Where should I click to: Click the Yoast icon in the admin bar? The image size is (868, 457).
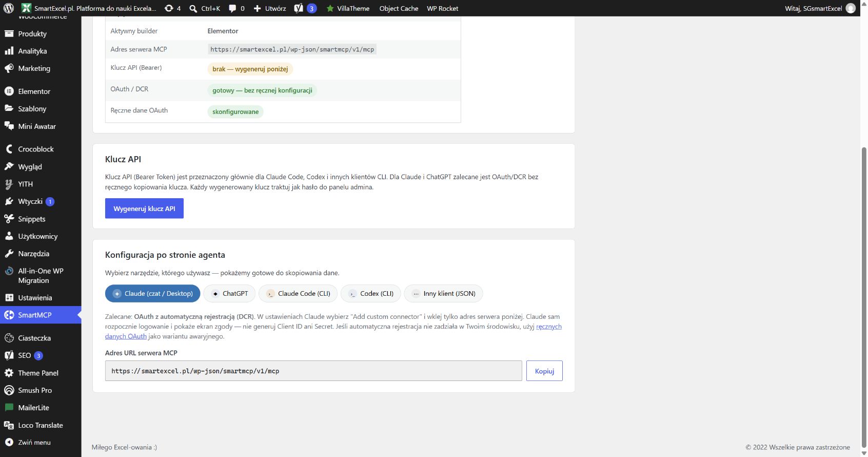pos(299,8)
